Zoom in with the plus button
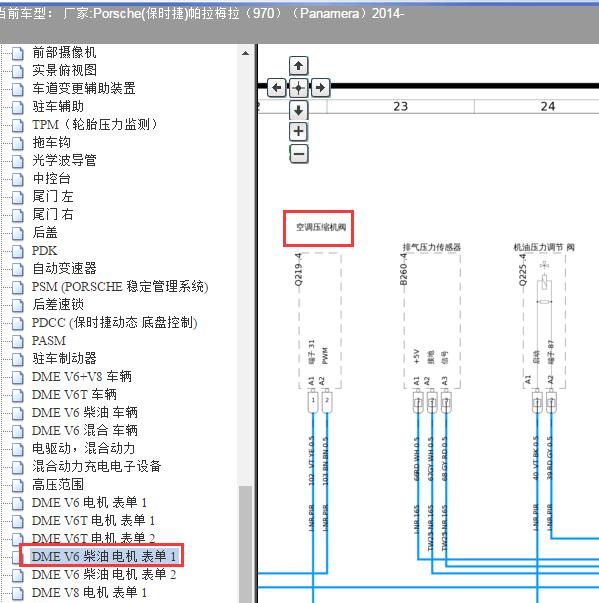 point(298,132)
